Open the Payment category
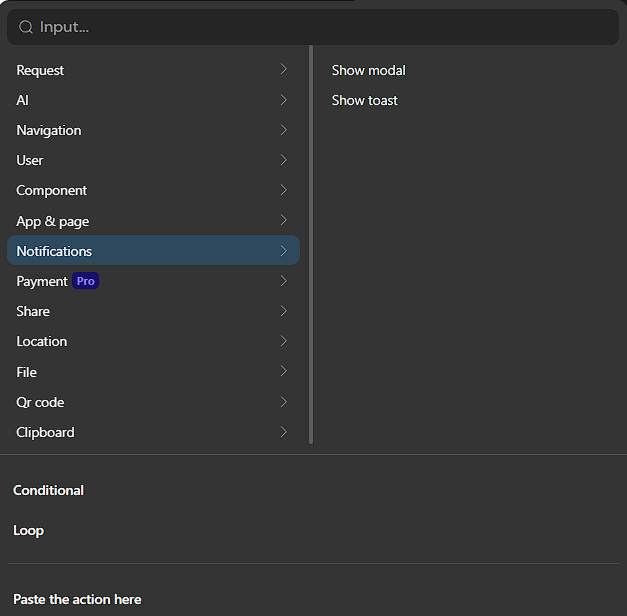Screen dimensions: 627x616 click(42, 281)
